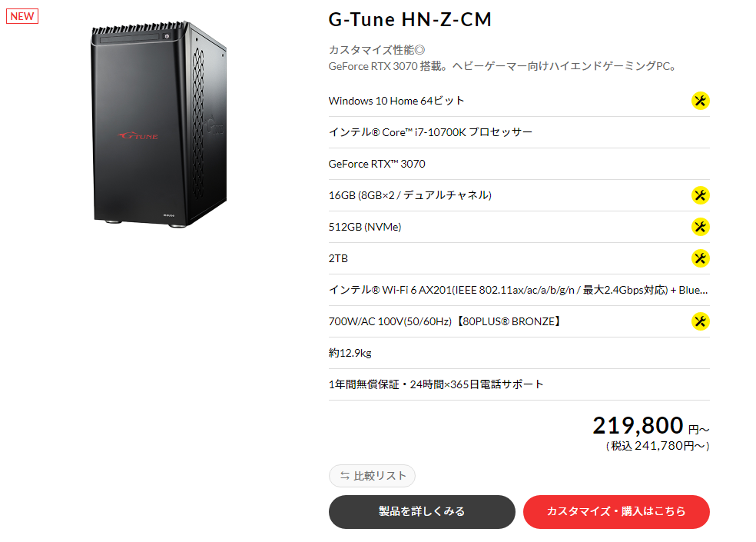Screen dimensions: 756x542
Task: Select the Core i7-10700K processor row
Action: click(x=519, y=132)
